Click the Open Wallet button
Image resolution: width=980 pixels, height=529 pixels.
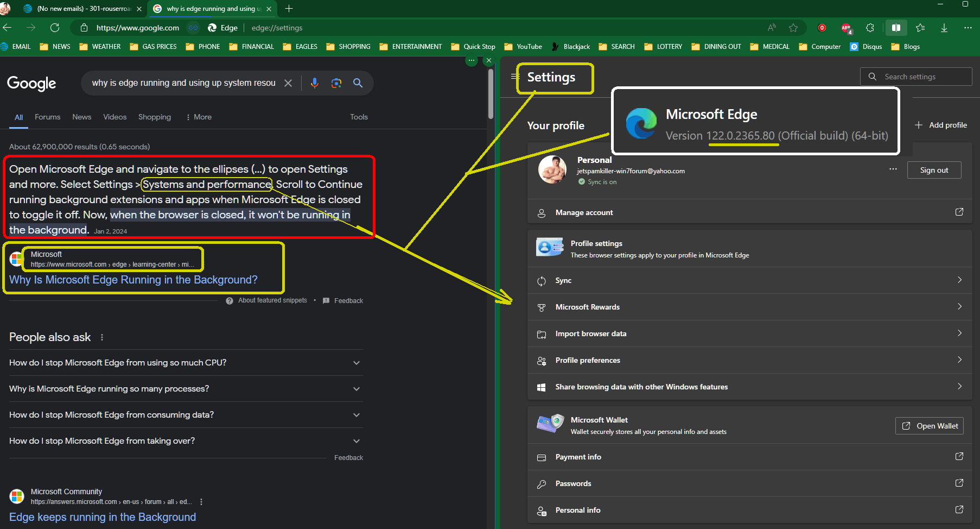(930, 426)
